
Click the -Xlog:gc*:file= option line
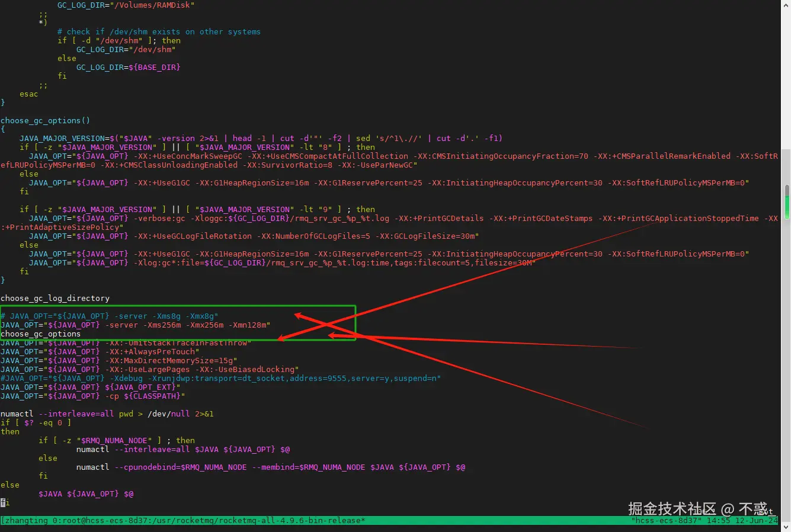click(282, 262)
